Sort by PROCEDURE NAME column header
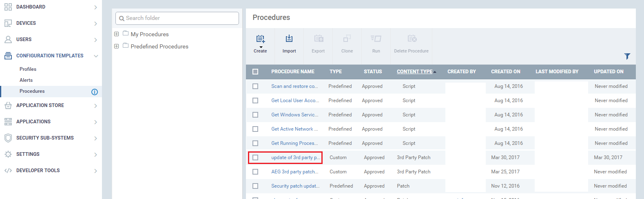Image resolution: width=644 pixels, height=199 pixels. click(293, 72)
